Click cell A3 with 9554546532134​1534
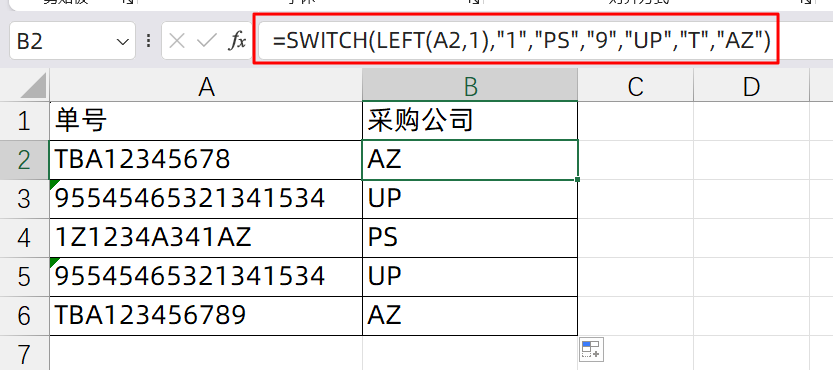The height and width of the screenshot is (370, 833). 206,199
